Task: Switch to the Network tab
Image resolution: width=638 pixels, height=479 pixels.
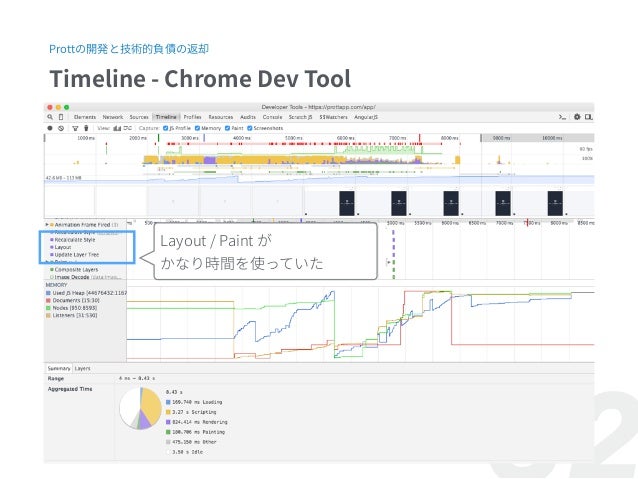Action: click(113, 117)
